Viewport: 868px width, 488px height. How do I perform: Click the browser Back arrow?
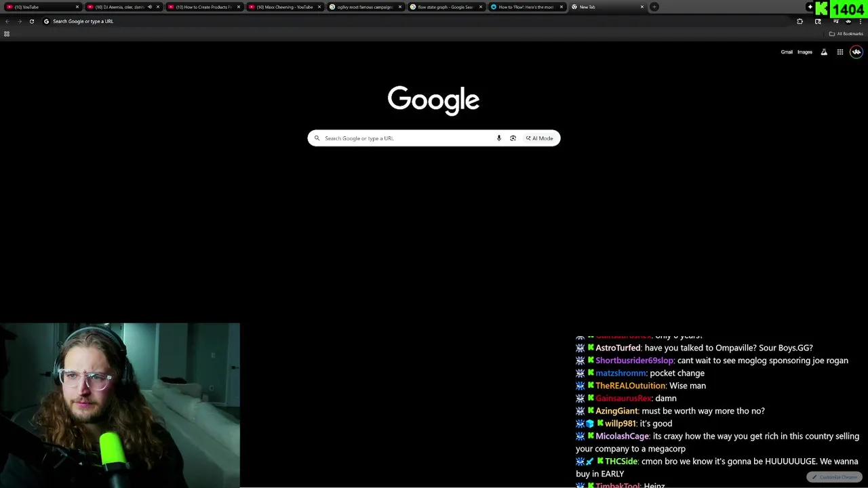7,21
